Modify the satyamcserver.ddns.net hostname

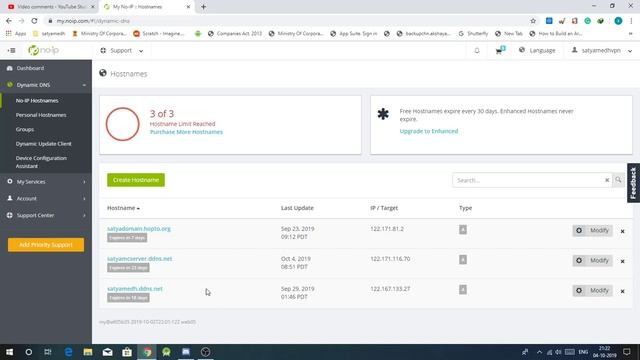point(592,260)
